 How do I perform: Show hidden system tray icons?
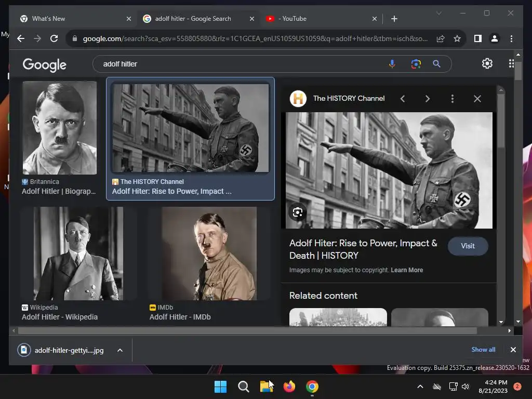[x=420, y=387]
